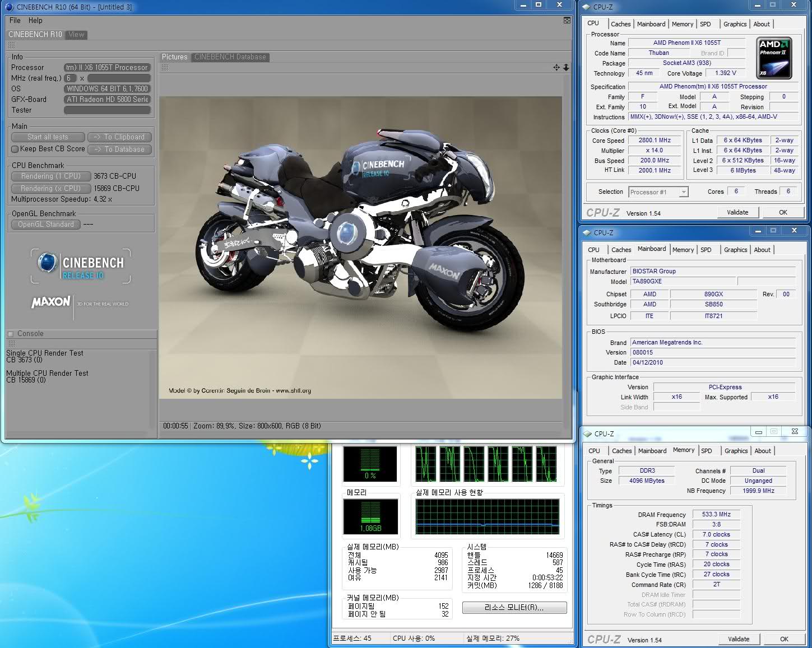Open Mainboard tab in bottom CPU-Z window
This screenshot has width=812, height=648.
(x=652, y=451)
